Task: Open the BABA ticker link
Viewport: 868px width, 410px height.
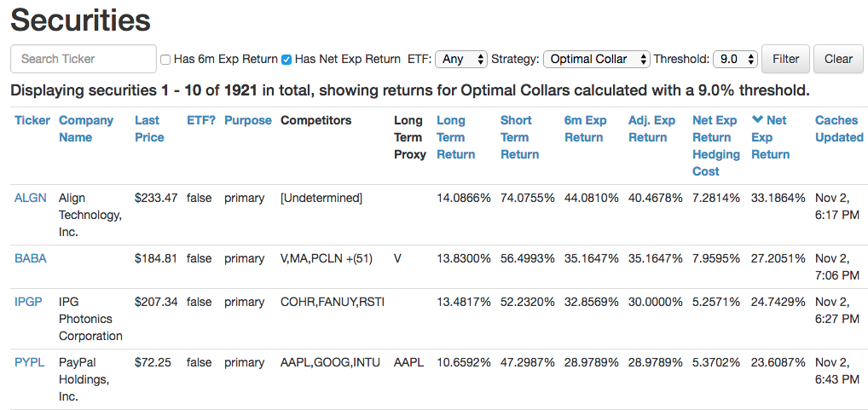Action: pos(31,258)
